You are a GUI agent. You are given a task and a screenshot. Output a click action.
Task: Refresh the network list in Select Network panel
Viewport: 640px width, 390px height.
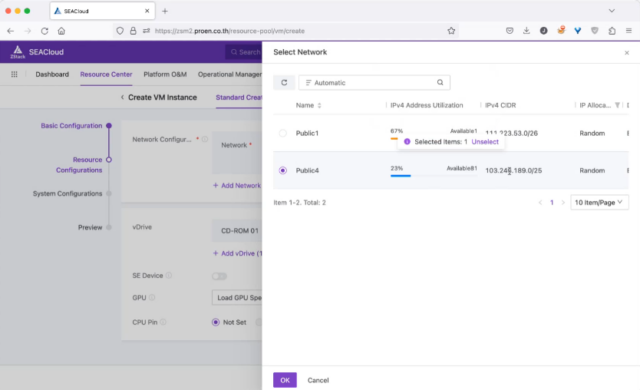(284, 82)
